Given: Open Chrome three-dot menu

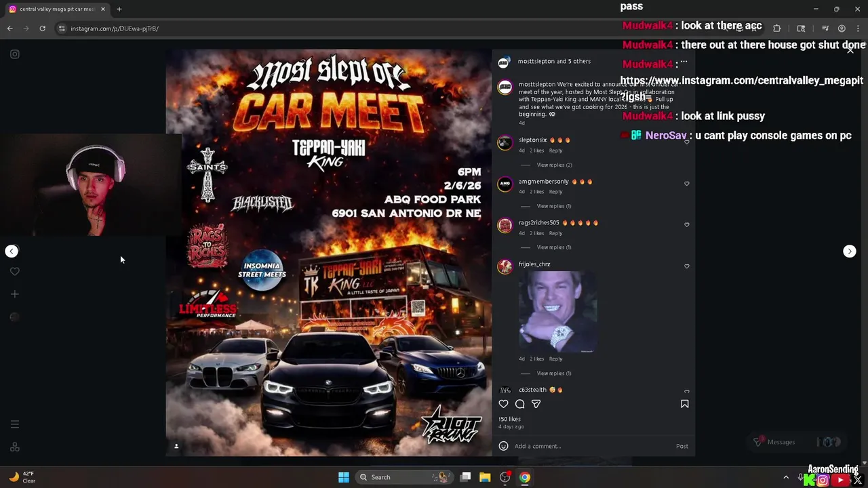Looking at the screenshot, I should pyautogui.click(x=857, y=28).
